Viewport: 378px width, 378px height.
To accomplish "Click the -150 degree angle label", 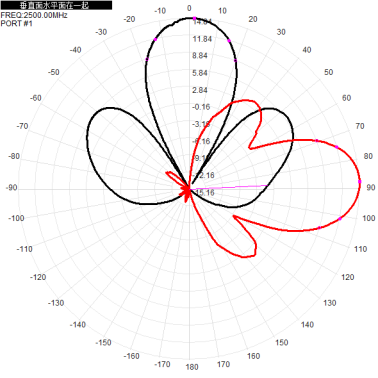I will [103, 342].
